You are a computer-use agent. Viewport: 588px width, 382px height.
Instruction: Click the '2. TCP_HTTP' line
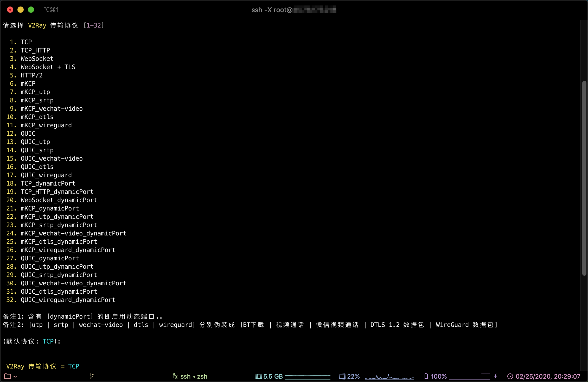30,50
